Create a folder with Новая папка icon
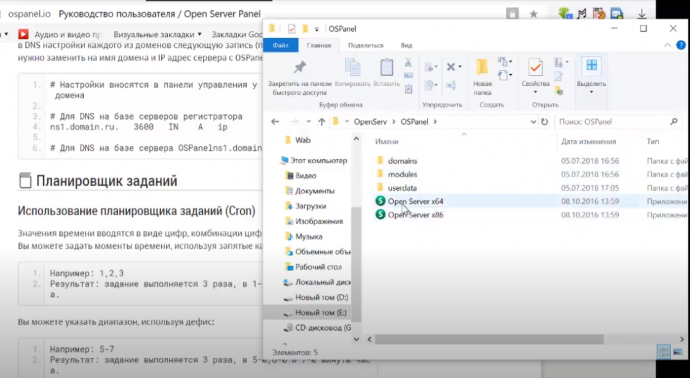Viewport: 690px width, 378px height. [x=482, y=68]
